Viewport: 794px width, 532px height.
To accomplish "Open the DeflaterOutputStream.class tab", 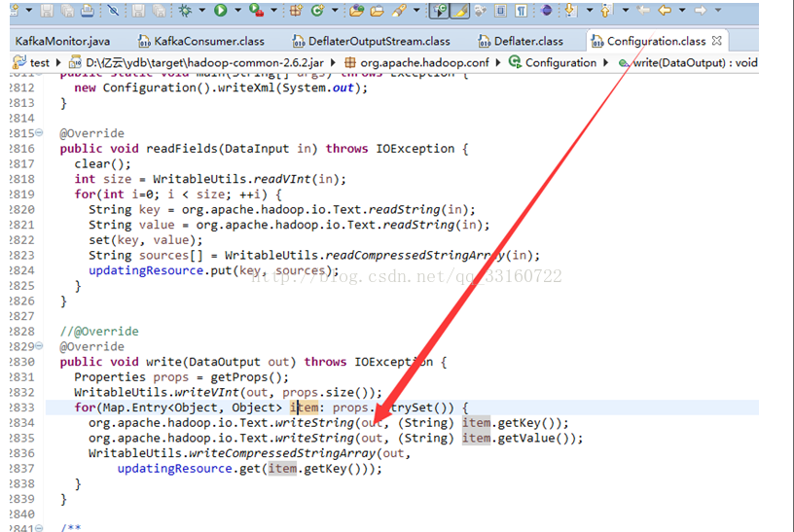I will 371,41.
